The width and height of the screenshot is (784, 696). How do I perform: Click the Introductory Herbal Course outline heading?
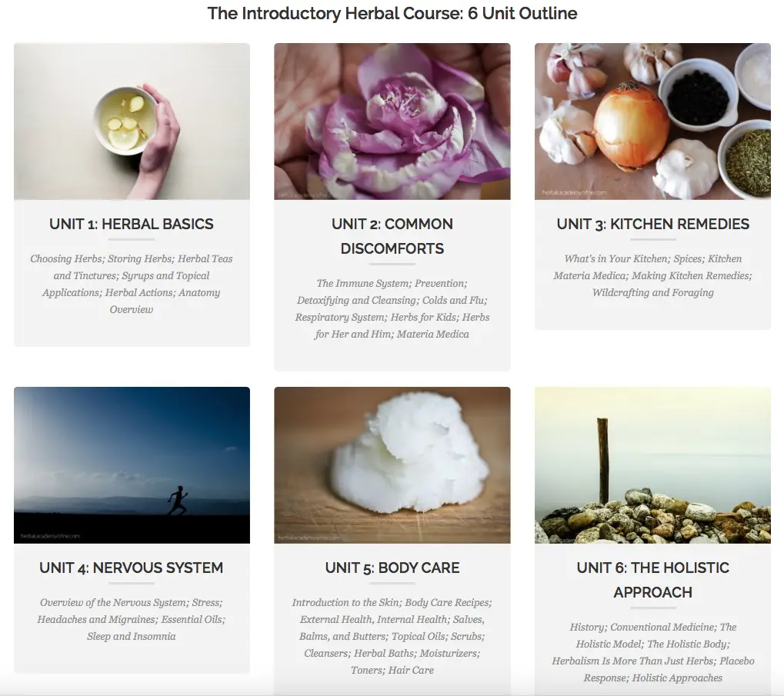tap(392, 13)
